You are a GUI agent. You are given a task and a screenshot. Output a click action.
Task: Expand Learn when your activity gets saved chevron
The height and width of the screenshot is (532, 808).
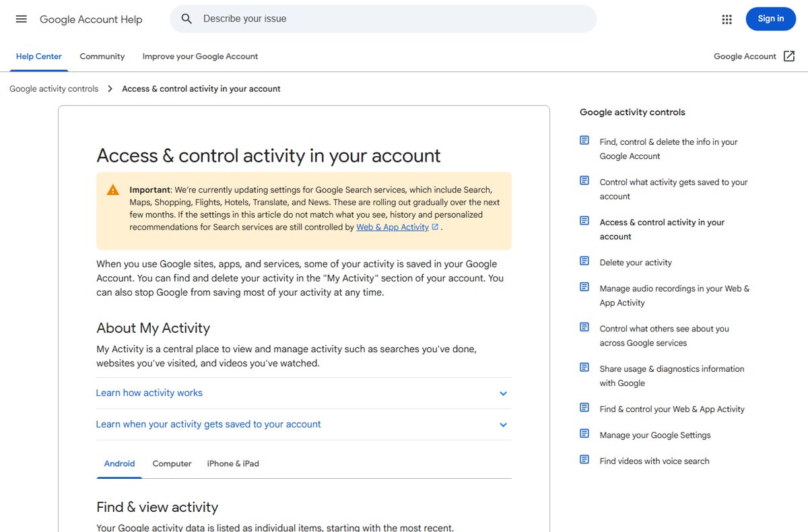(503, 425)
